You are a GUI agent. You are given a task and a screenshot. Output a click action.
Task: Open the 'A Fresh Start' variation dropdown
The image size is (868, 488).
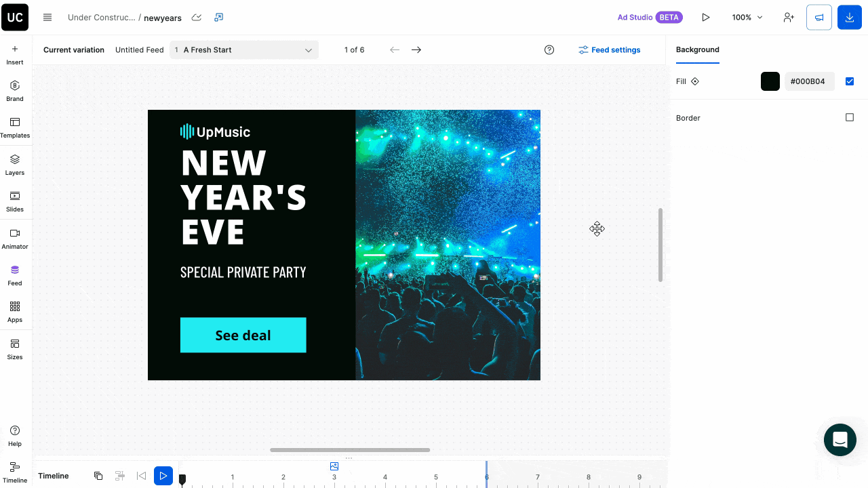pos(244,49)
